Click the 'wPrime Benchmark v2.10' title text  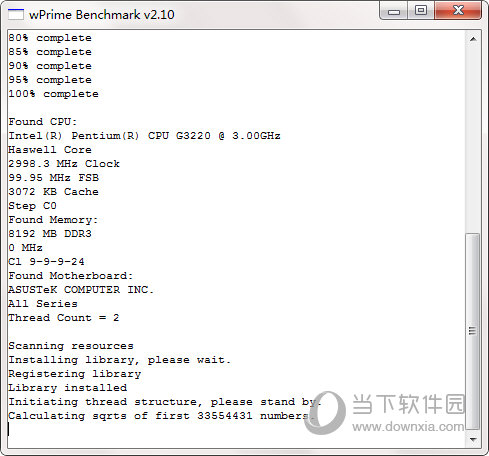(102, 15)
